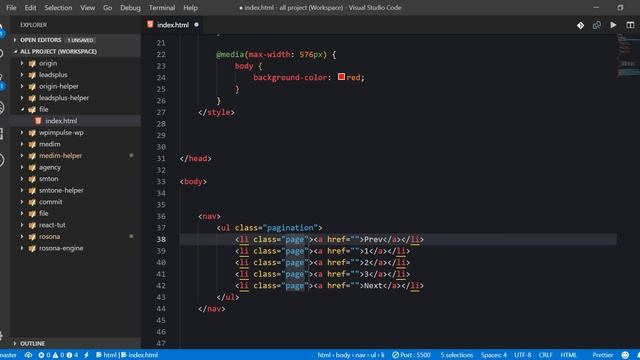Click the master git branch in status bar

pos(8,355)
